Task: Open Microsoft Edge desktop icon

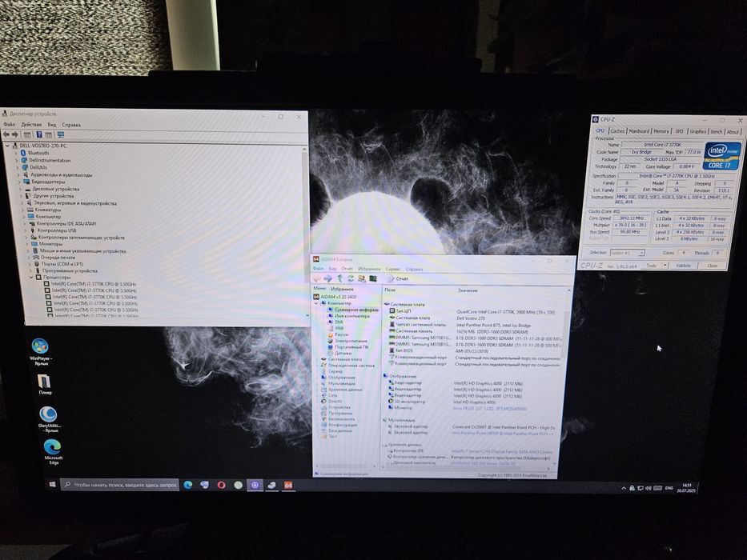Action: pos(53,451)
